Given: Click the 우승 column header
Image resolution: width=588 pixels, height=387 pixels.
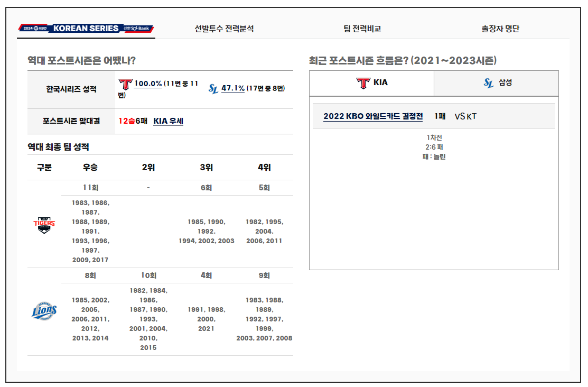Looking at the screenshot, I should pos(90,168).
